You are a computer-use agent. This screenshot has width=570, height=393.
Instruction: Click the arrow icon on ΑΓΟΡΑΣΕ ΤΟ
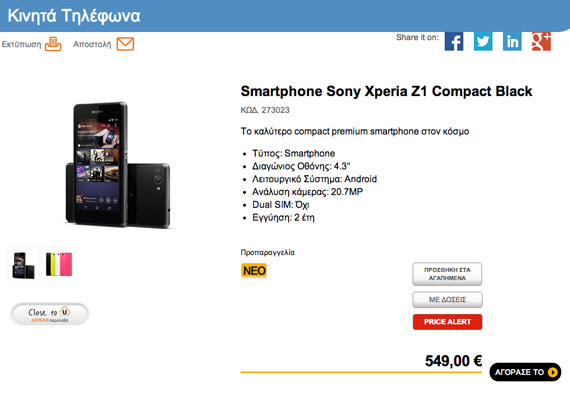click(553, 372)
